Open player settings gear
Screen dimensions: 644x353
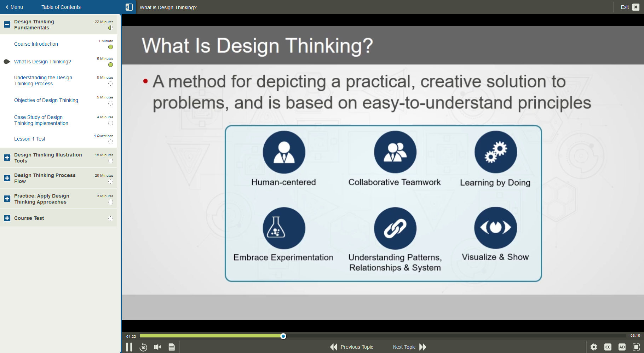coord(594,347)
